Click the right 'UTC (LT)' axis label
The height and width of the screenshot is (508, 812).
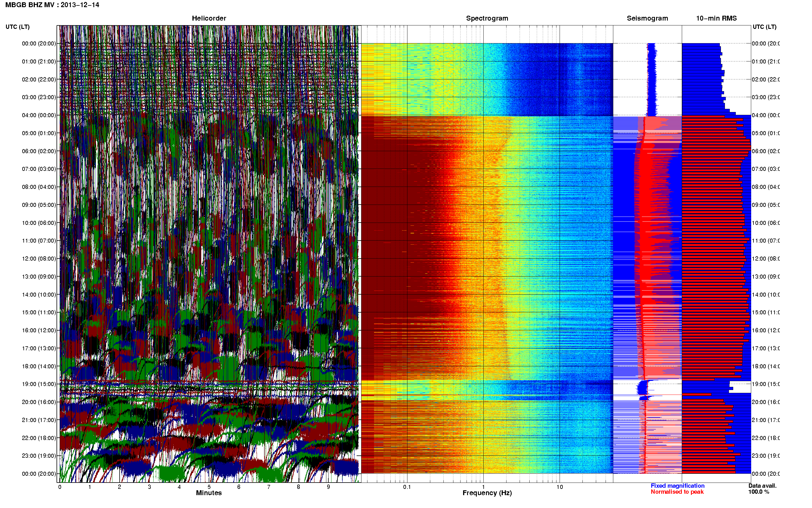pyautogui.click(x=764, y=27)
